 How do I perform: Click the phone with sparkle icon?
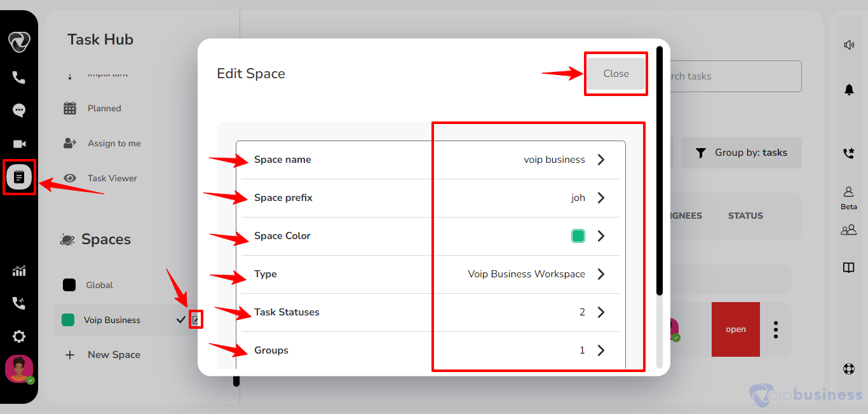(19, 303)
